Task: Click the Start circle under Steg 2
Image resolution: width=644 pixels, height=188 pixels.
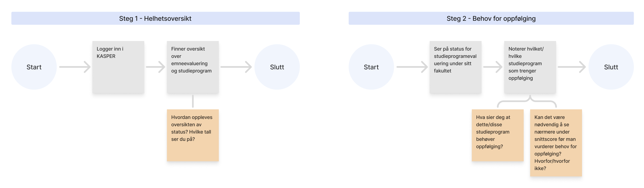Action: (x=371, y=67)
